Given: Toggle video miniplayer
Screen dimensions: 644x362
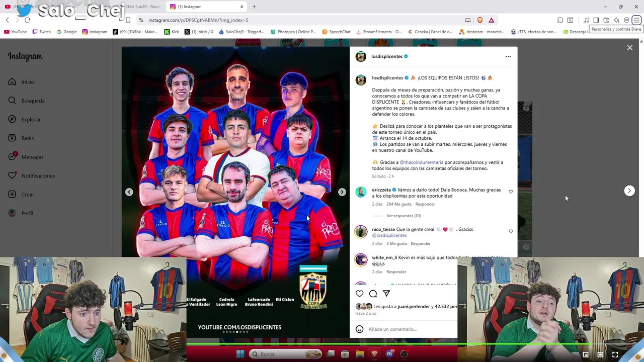Looking at the screenshot, I should coord(586,354).
